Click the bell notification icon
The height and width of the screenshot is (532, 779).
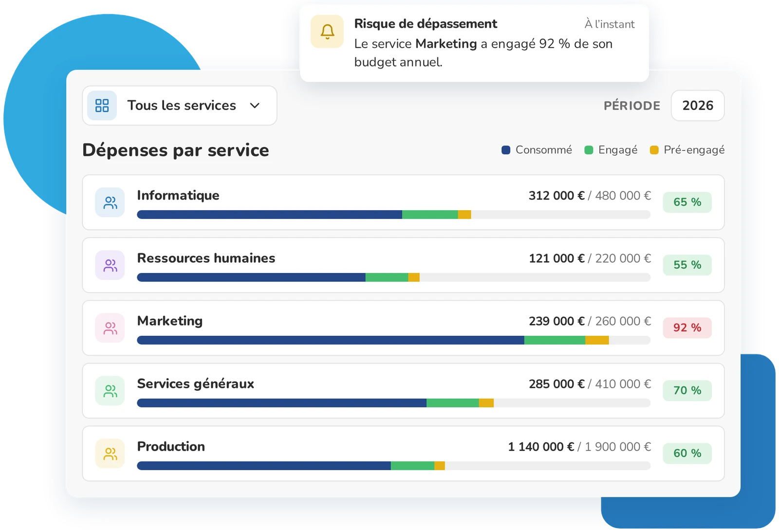[x=327, y=32]
